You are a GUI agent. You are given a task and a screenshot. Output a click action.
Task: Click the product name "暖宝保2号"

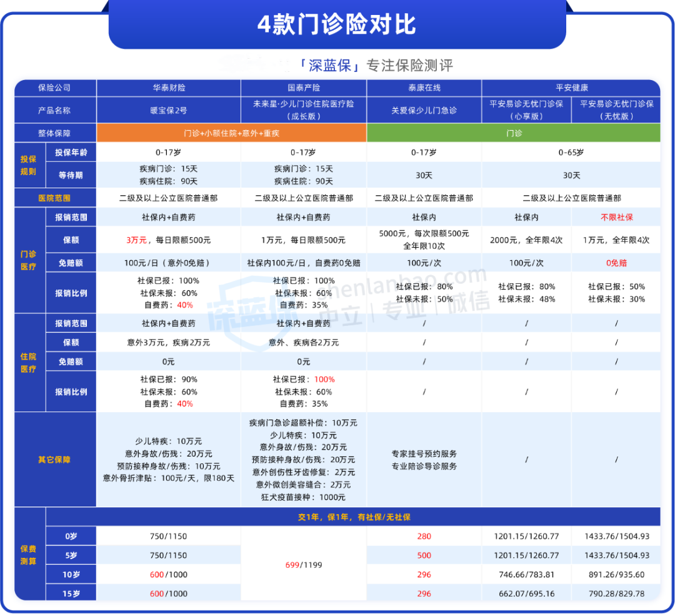coord(169,110)
